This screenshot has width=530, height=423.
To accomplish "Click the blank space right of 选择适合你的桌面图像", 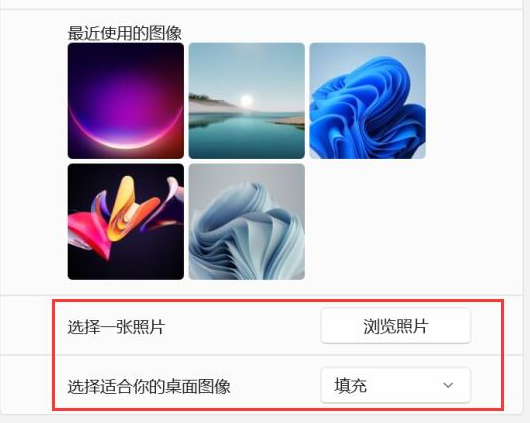I will (275, 385).
